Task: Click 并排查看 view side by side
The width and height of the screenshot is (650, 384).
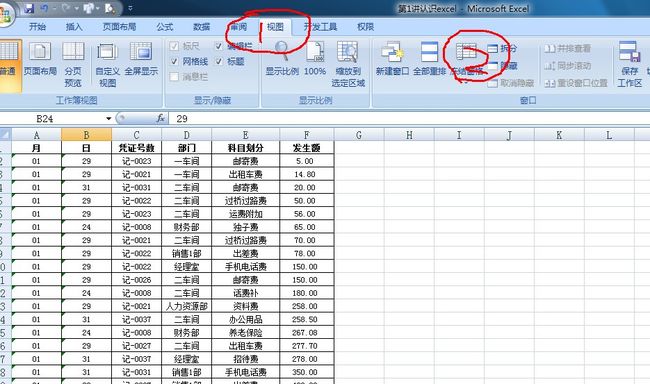Action: 567,49
